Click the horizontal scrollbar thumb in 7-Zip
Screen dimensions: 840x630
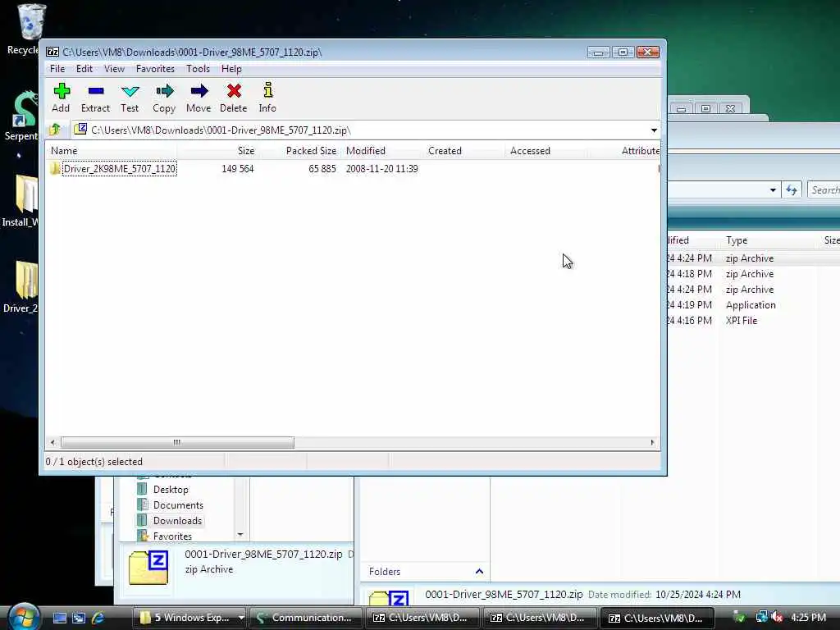click(177, 442)
